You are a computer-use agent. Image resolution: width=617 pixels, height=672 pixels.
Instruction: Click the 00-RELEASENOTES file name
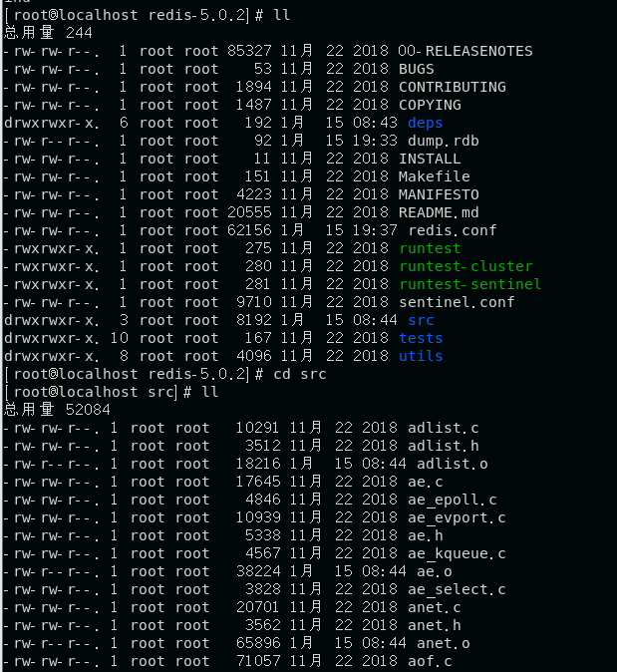(x=465, y=51)
